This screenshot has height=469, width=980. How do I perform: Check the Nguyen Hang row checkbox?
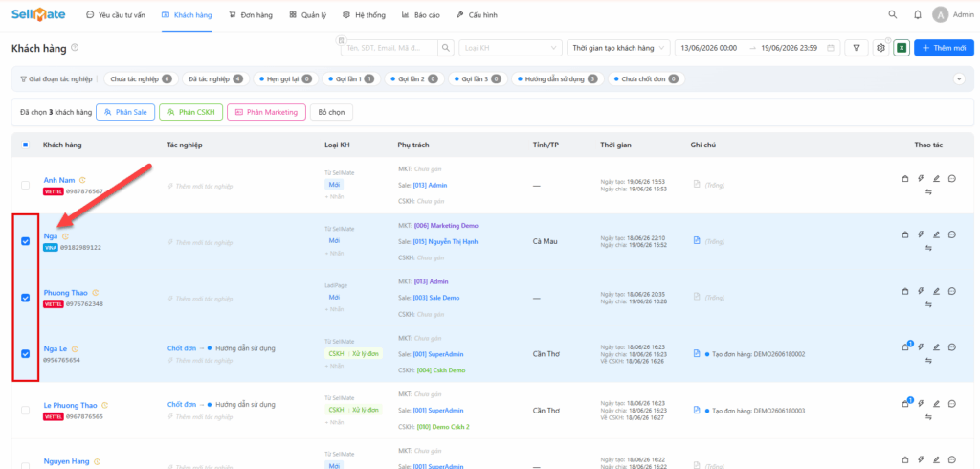(25, 466)
